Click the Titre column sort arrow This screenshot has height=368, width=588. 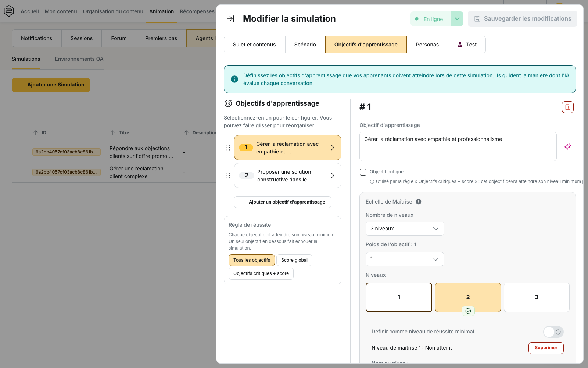113,133
